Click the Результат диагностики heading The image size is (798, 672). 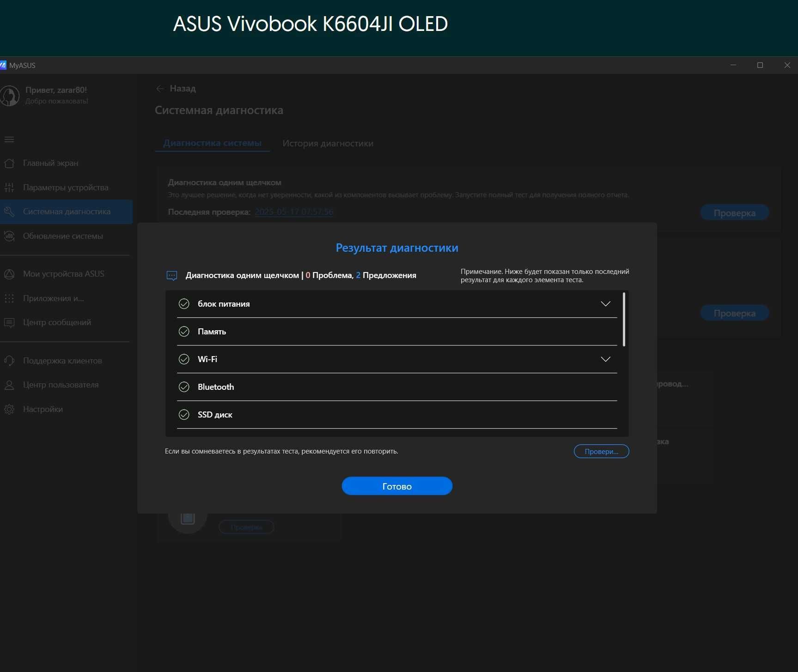coord(397,248)
